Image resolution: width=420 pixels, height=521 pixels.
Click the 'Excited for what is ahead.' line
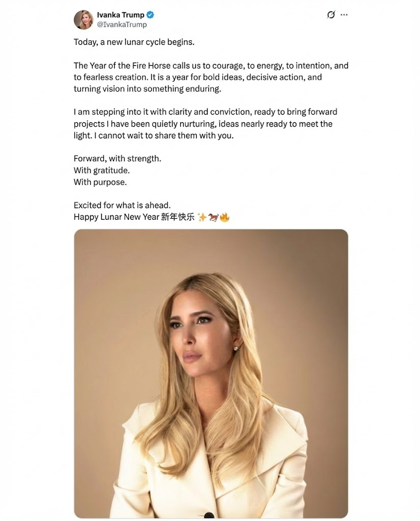[x=122, y=205]
